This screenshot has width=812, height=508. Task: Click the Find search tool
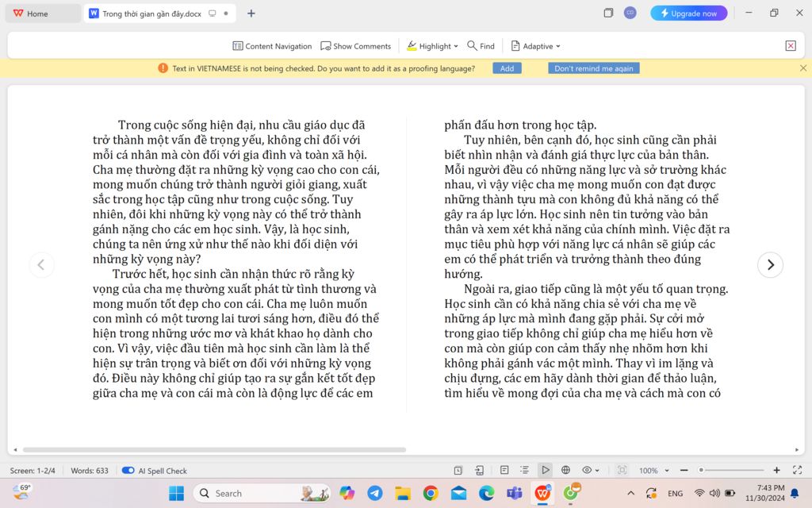click(x=481, y=46)
